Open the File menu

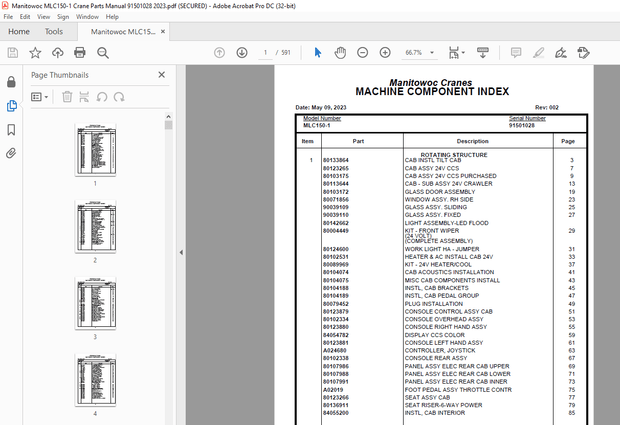click(8, 17)
